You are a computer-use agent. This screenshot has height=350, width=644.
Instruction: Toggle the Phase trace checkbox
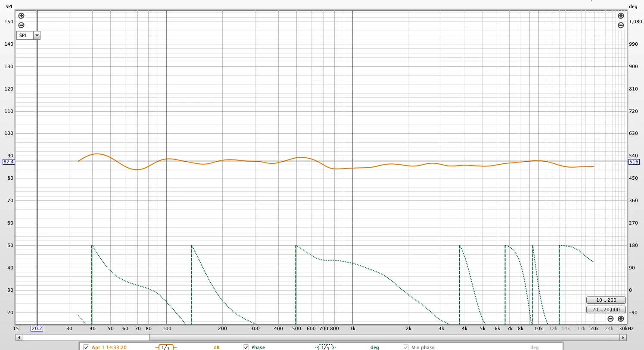(246, 347)
